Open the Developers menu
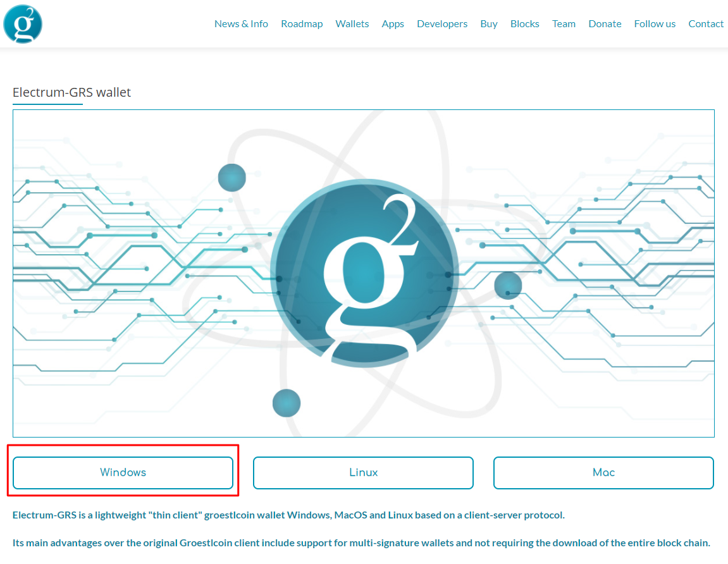The height and width of the screenshot is (564, 728). click(x=442, y=23)
